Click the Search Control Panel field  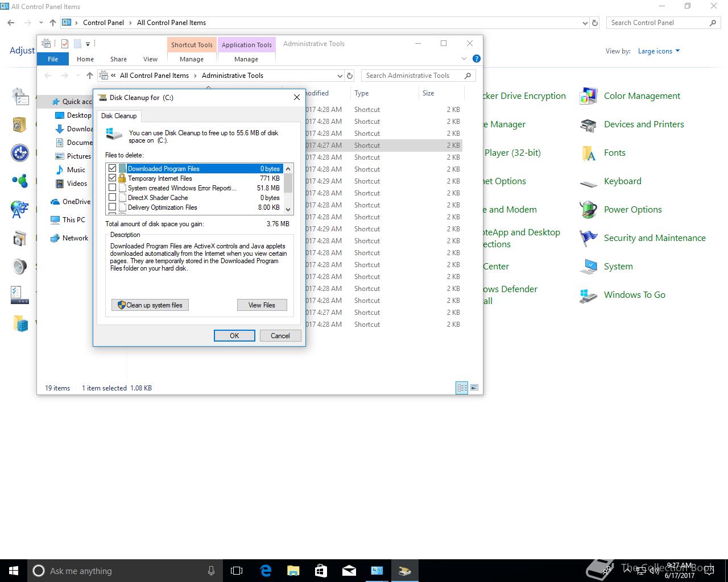point(663,23)
